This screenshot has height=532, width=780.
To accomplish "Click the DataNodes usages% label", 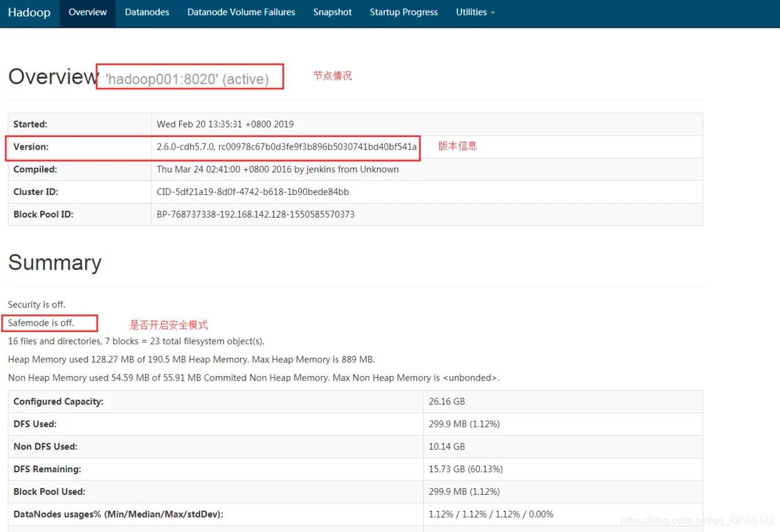I will tap(118, 515).
